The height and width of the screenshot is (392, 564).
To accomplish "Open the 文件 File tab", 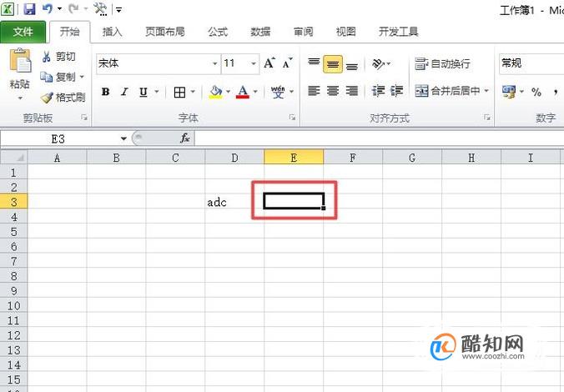I will pos(23,32).
